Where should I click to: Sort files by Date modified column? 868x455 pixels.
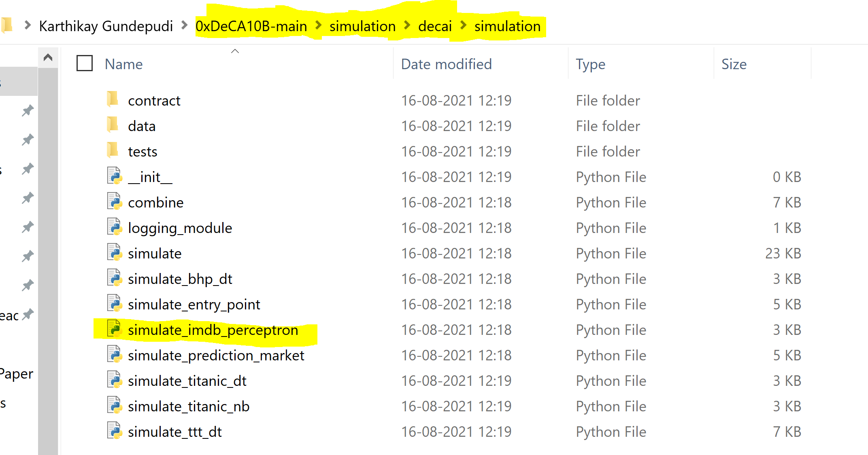(x=446, y=63)
